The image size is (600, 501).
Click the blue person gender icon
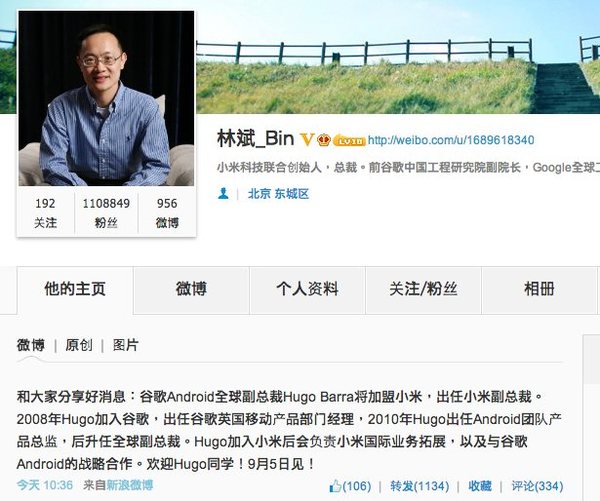tap(223, 194)
